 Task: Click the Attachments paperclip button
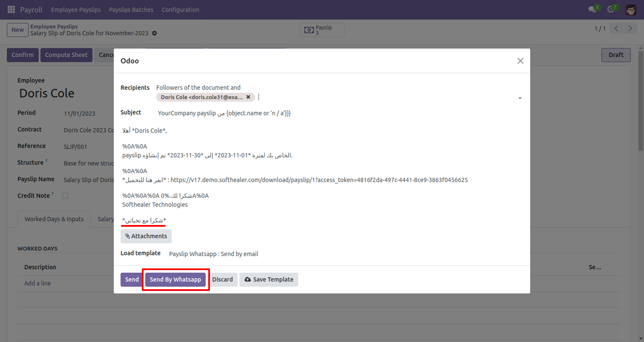coord(146,236)
